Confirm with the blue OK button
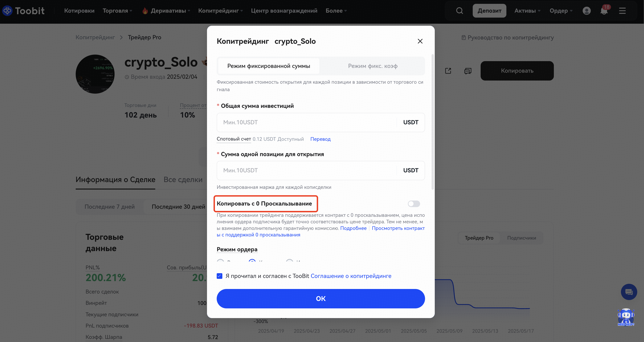The width and height of the screenshot is (644, 342). 320,298
